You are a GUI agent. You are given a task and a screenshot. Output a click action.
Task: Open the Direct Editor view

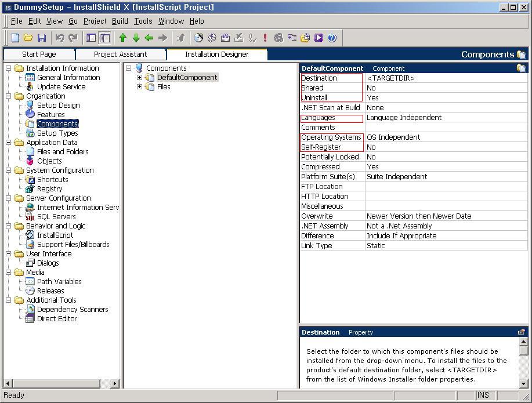click(x=57, y=318)
